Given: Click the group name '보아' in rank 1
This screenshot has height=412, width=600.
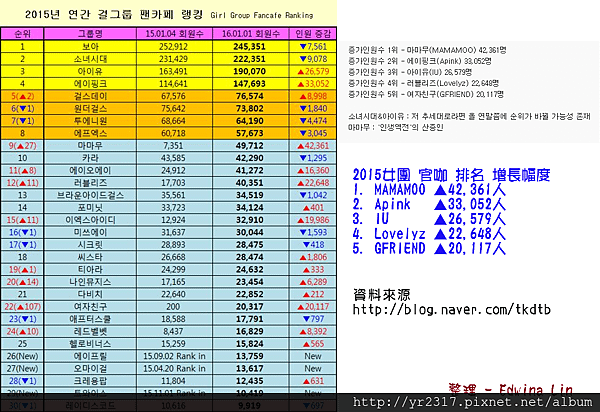Looking at the screenshot, I should 90,47.
